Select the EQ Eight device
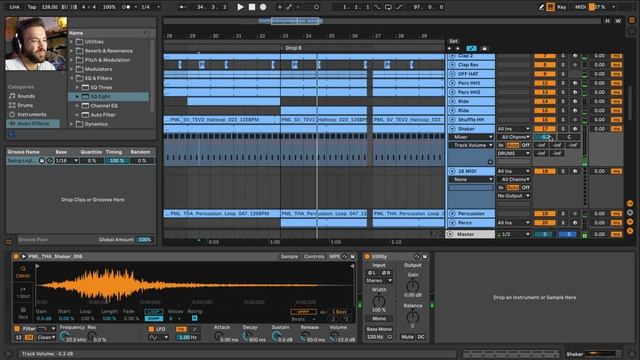 (x=100, y=96)
